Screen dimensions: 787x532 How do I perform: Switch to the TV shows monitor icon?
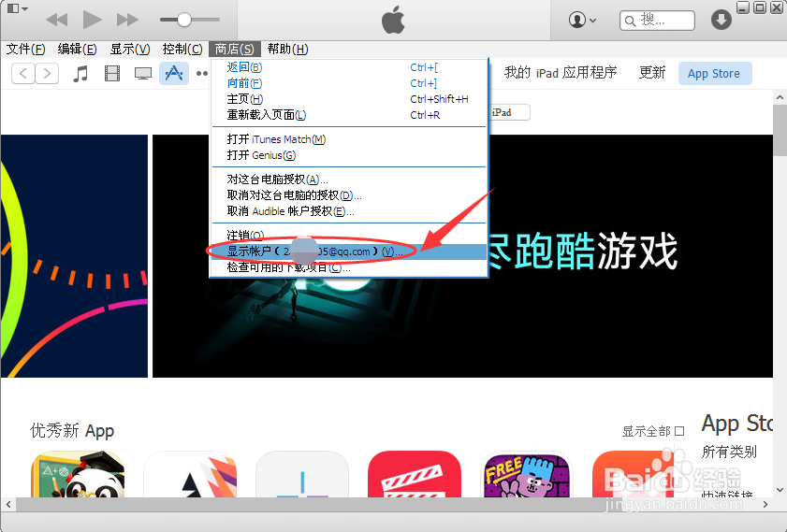point(143,74)
